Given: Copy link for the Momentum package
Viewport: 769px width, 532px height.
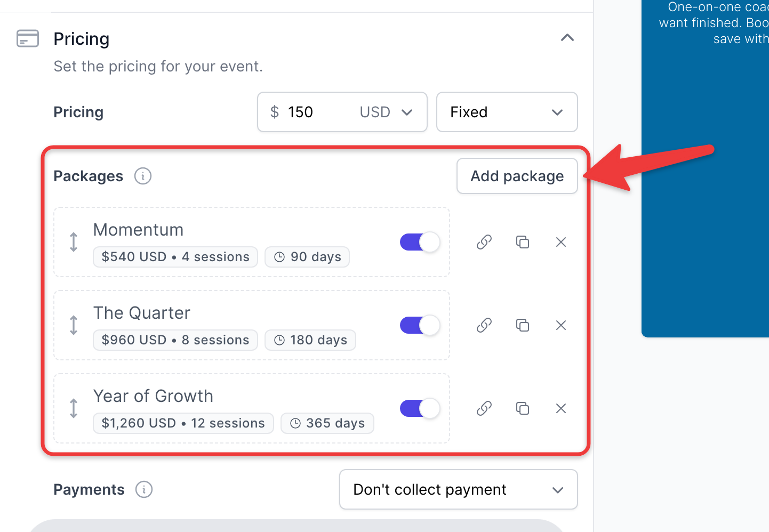Looking at the screenshot, I should (484, 242).
